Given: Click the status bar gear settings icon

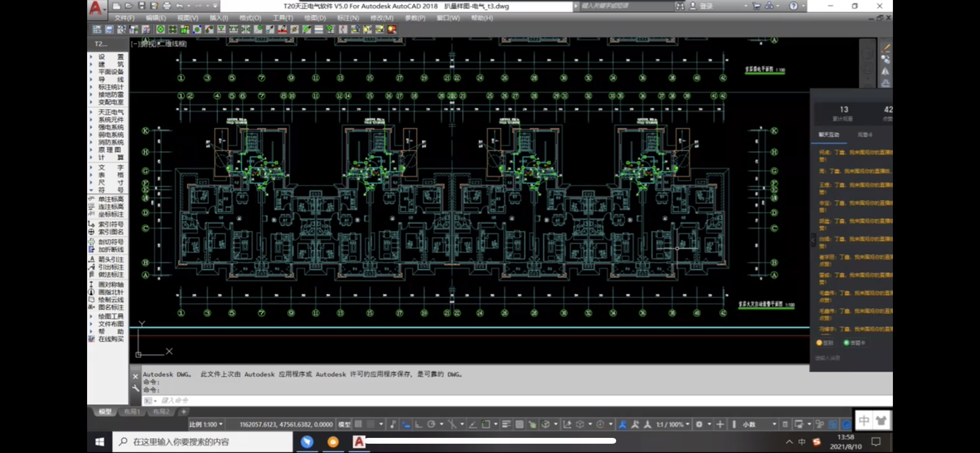Looking at the screenshot, I should coord(699,424).
